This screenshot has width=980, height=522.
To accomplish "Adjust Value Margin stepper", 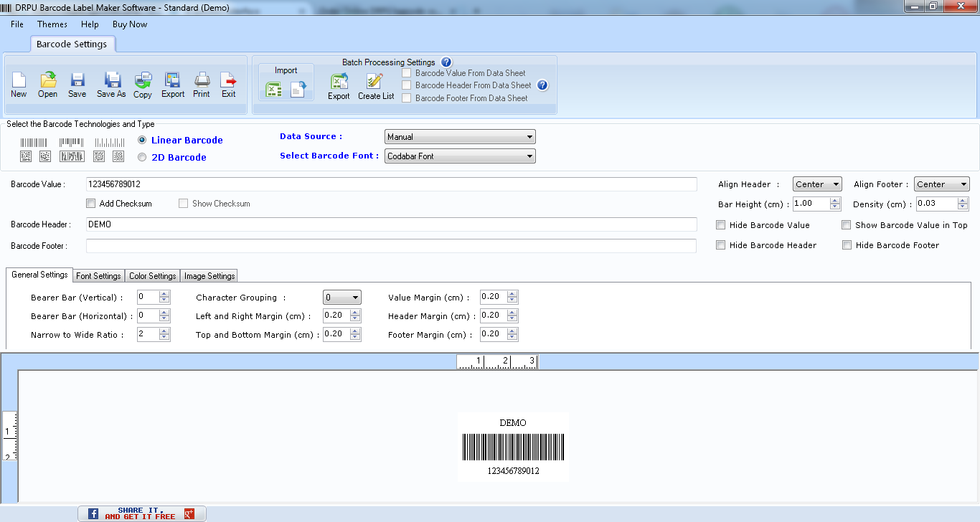I will click(512, 297).
